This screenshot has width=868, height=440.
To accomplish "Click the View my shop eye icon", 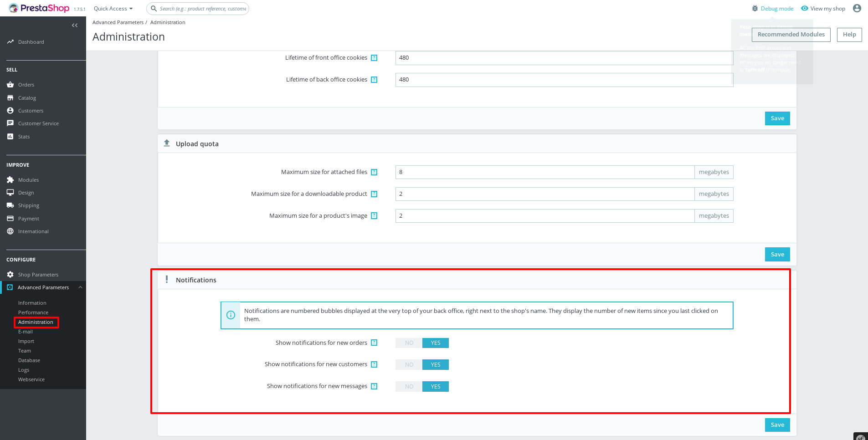I will point(805,9).
